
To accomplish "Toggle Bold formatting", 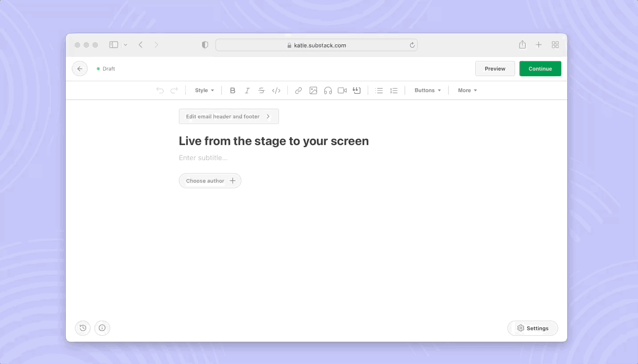I will pyautogui.click(x=233, y=90).
